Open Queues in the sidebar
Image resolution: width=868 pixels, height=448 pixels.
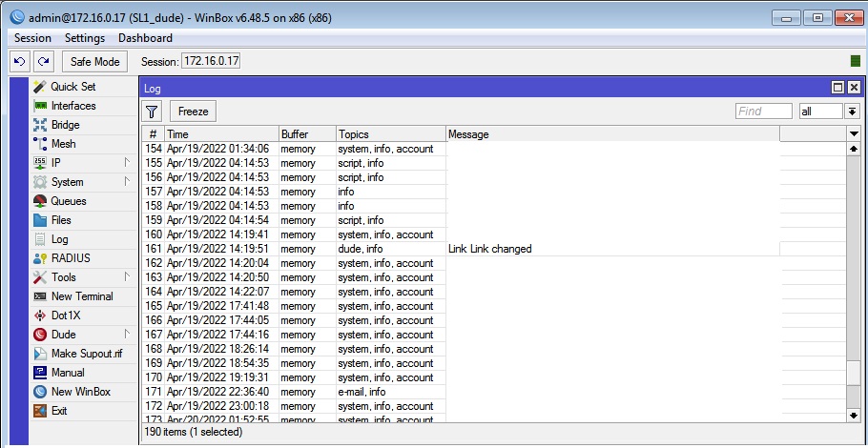68,201
